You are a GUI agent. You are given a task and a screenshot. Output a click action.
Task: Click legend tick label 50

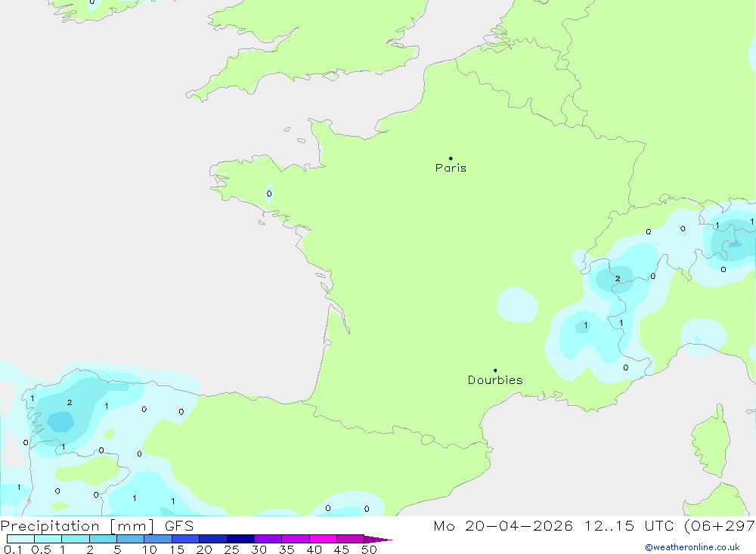pos(369,549)
